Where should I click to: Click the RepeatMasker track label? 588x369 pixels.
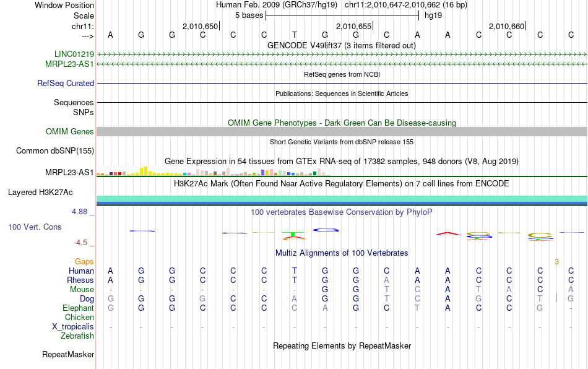click(68, 354)
